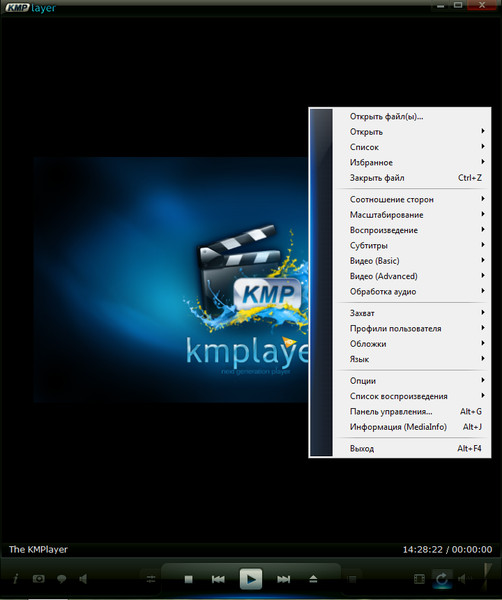Adjust the volume slider at bottom right
This screenshot has height=600, width=502.
[x=487, y=576]
